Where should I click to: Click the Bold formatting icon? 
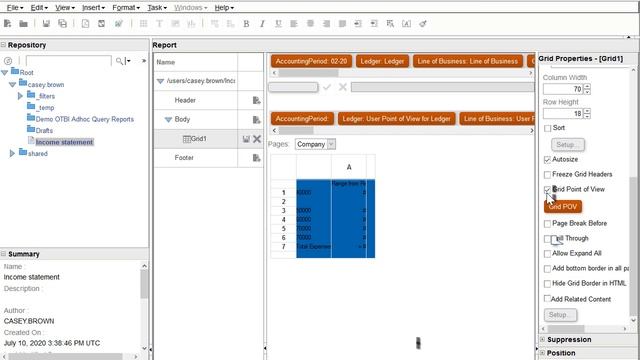[x=246, y=24]
